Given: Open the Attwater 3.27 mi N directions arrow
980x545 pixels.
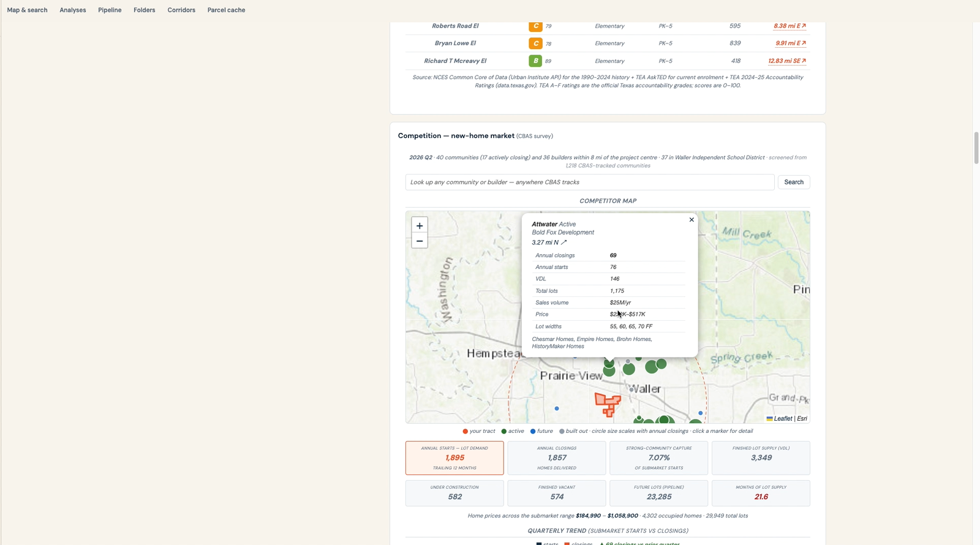Looking at the screenshot, I should click(x=564, y=242).
